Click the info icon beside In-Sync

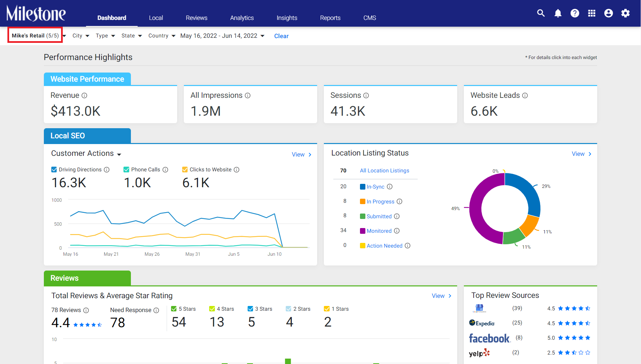[x=390, y=187]
